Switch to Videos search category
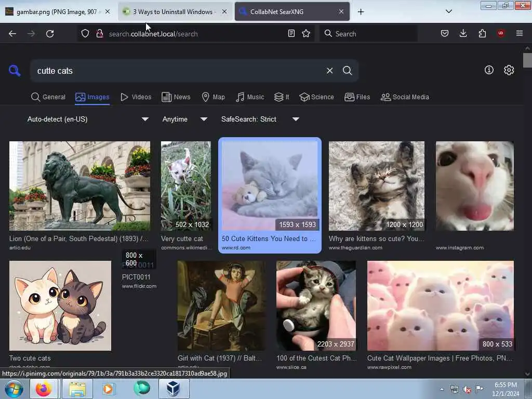The image size is (532, 399). pyautogui.click(x=136, y=97)
